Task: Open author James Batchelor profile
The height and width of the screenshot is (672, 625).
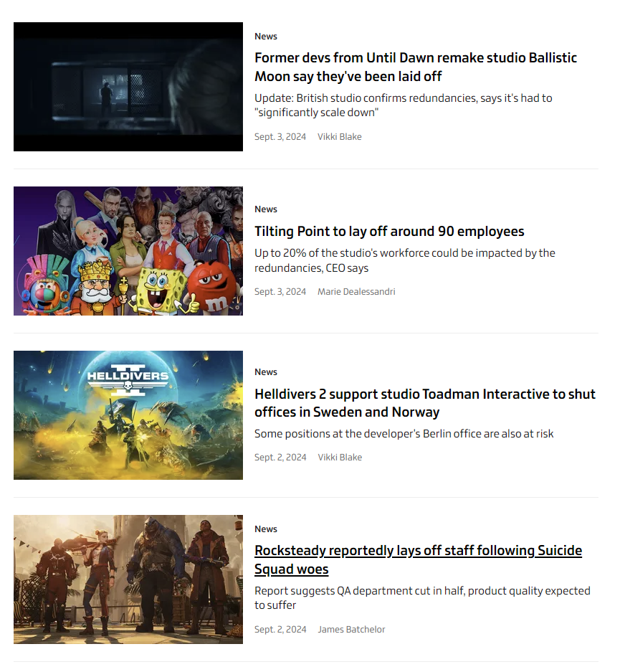Action: point(351,629)
